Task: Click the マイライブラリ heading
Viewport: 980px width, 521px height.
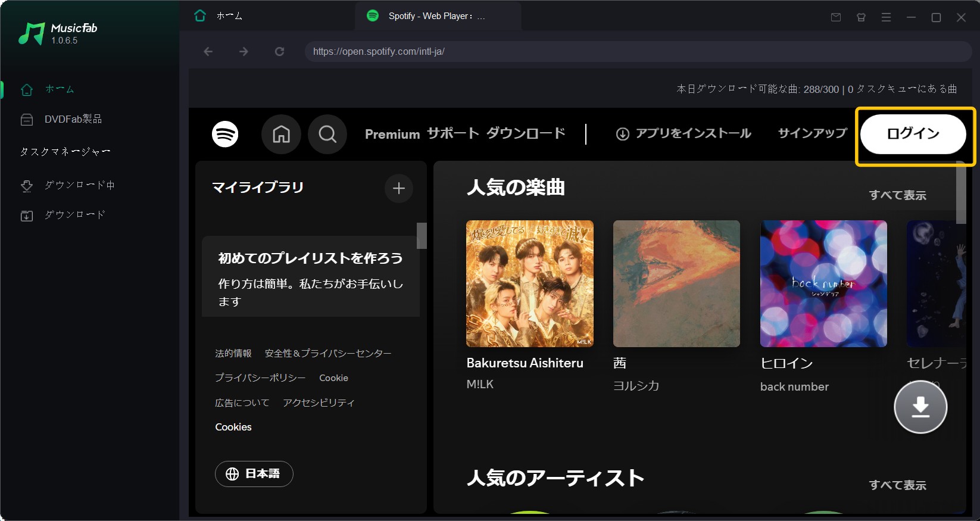Action: pyautogui.click(x=258, y=188)
